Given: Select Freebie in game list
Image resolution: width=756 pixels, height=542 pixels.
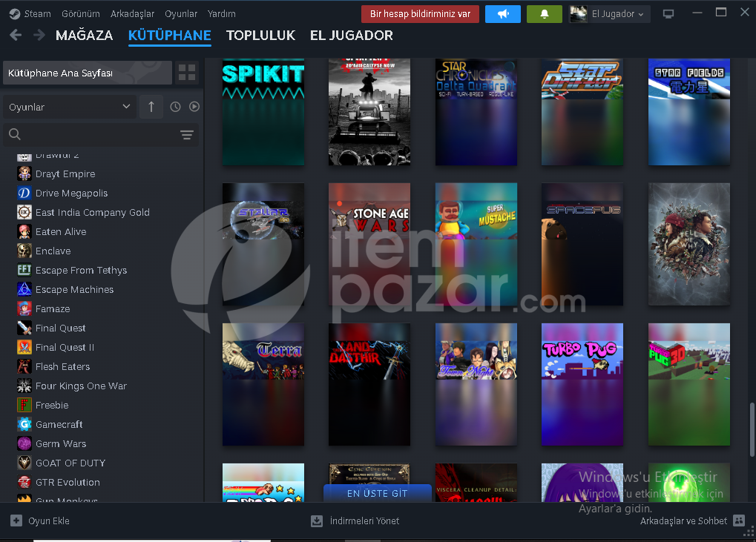Looking at the screenshot, I should coord(52,405).
